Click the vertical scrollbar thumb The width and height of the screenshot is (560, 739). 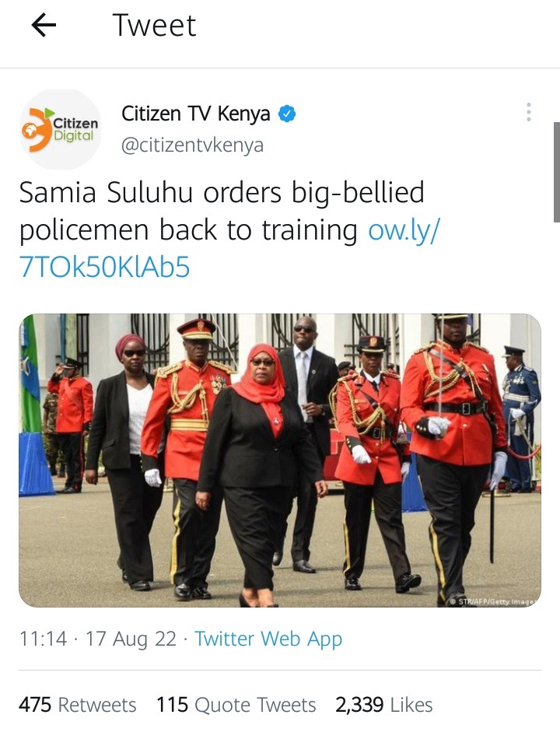click(557, 172)
